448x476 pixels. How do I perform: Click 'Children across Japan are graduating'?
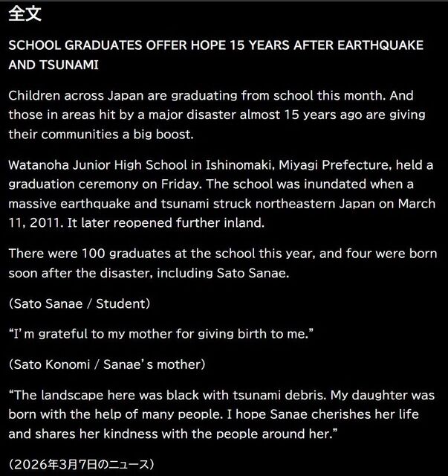point(123,96)
